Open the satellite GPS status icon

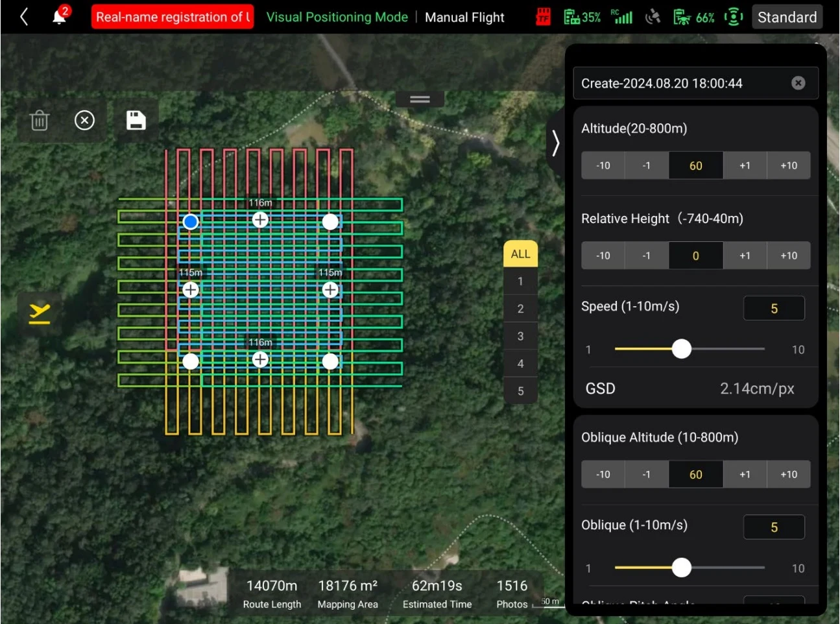pos(653,17)
